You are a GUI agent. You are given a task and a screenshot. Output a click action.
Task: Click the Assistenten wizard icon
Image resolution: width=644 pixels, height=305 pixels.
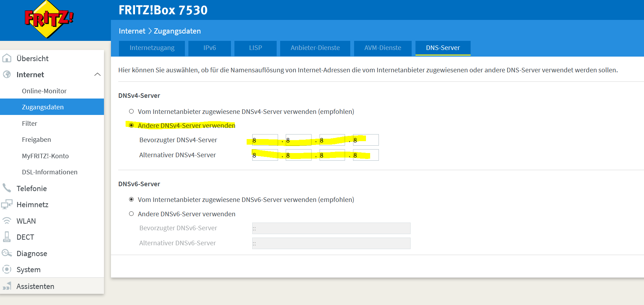pyautogui.click(x=7, y=286)
